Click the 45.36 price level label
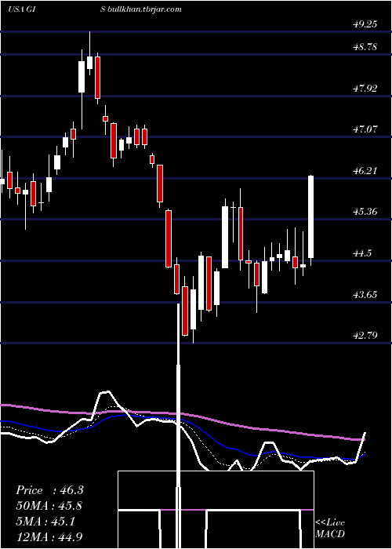392x549 pixels. [x=365, y=212]
